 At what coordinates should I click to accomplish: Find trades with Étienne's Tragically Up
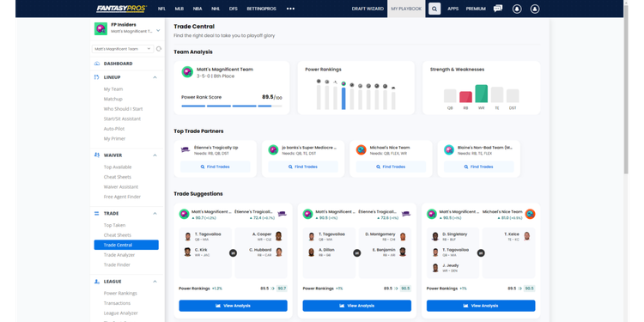216,167
